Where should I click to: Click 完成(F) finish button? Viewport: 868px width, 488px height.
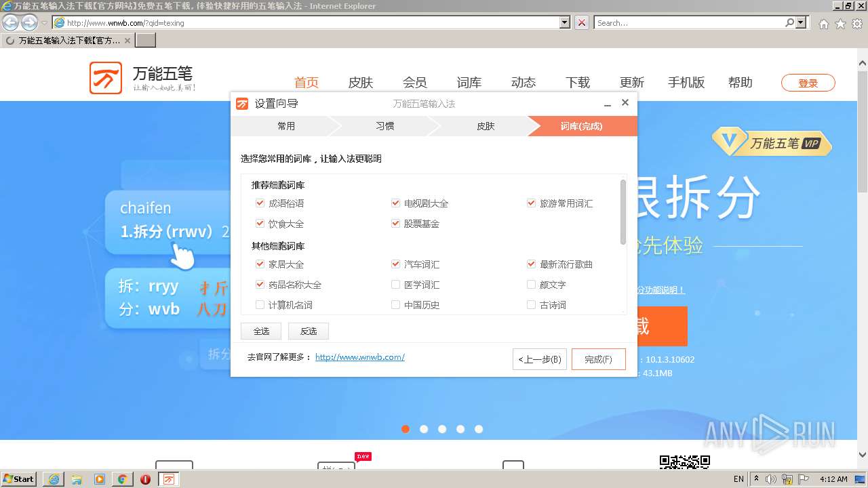pos(598,359)
